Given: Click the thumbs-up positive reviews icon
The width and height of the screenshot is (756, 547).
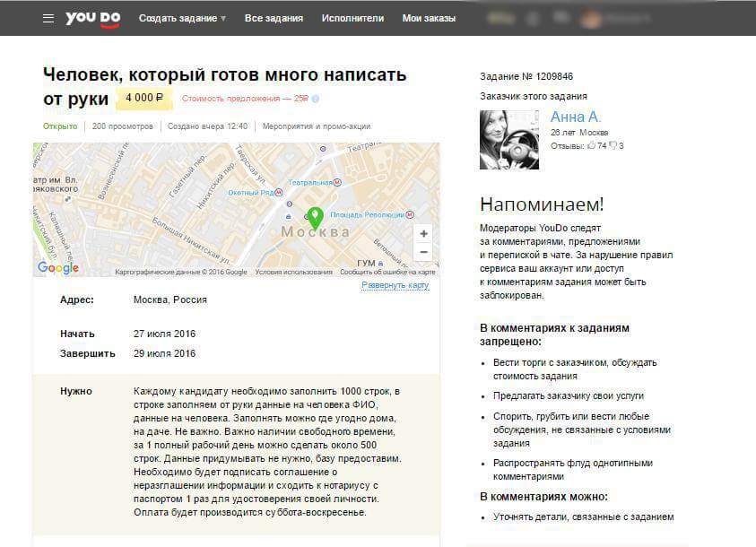Looking at the screenshot, I should pos(591,145).
